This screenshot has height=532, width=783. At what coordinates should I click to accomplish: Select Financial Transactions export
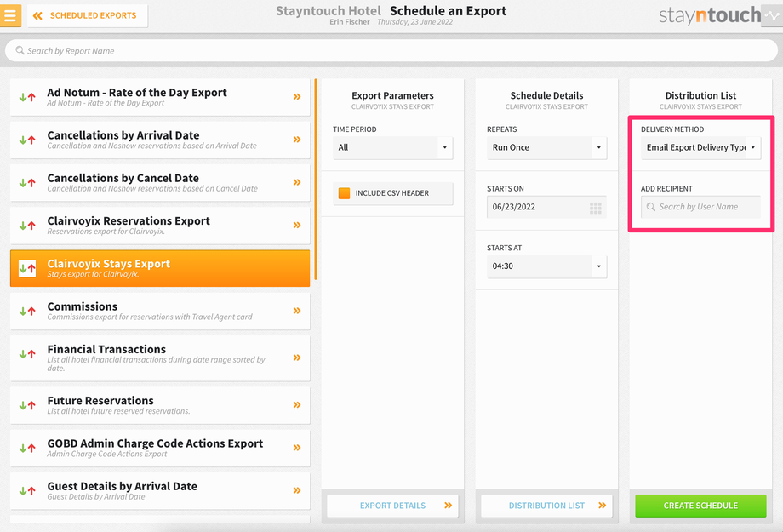pyautogui.click(x=160, y=358)
